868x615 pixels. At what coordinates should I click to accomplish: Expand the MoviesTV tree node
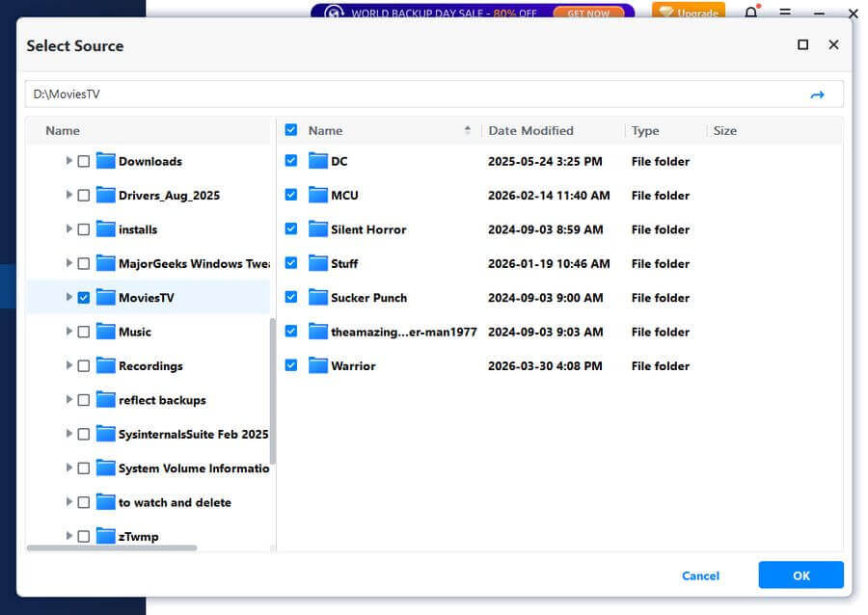68,298
